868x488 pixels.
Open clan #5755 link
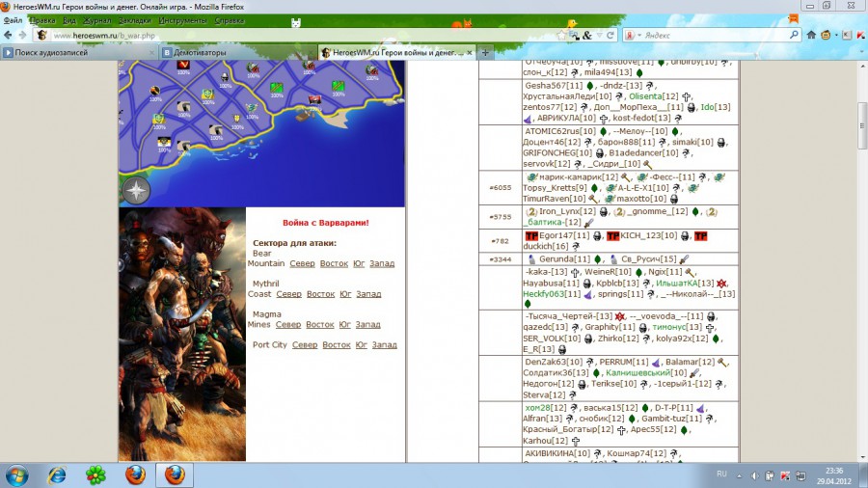click(501, 217)
